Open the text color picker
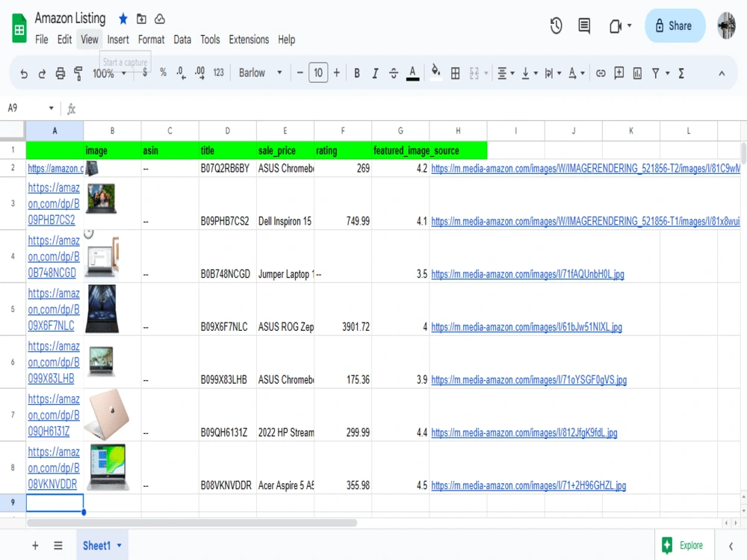 (412, 73)
